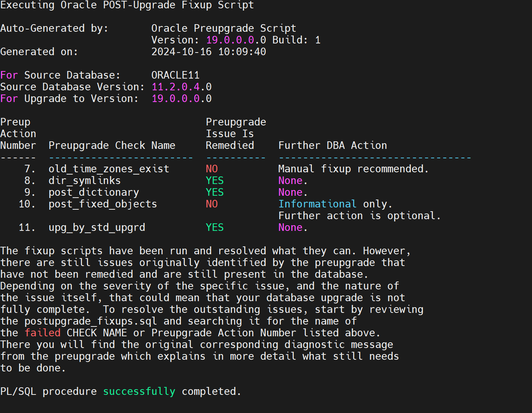Screen dimensions: 532x413
Task: Click the green 'successfully' word
Action: click(139, 391)
